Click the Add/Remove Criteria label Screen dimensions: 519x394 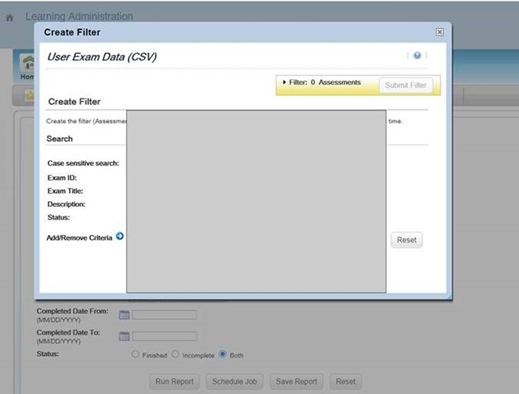pyautogui.click(x=79, y=238)
